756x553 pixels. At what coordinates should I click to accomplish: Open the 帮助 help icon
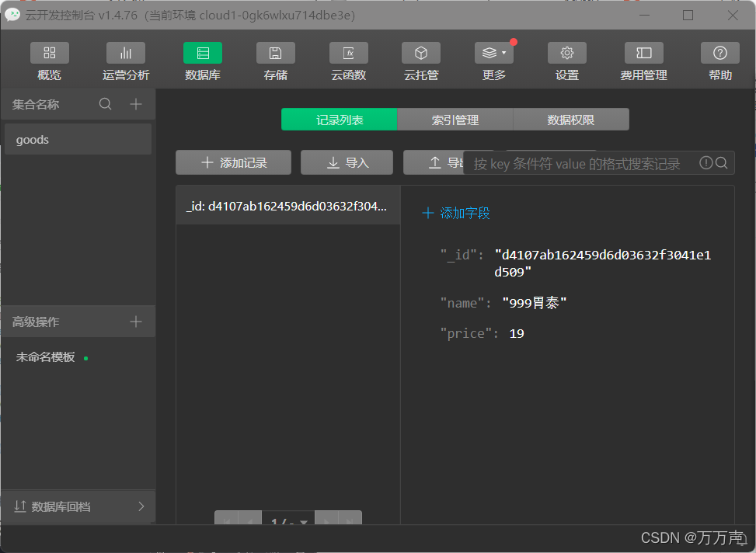tap(719, 53)
